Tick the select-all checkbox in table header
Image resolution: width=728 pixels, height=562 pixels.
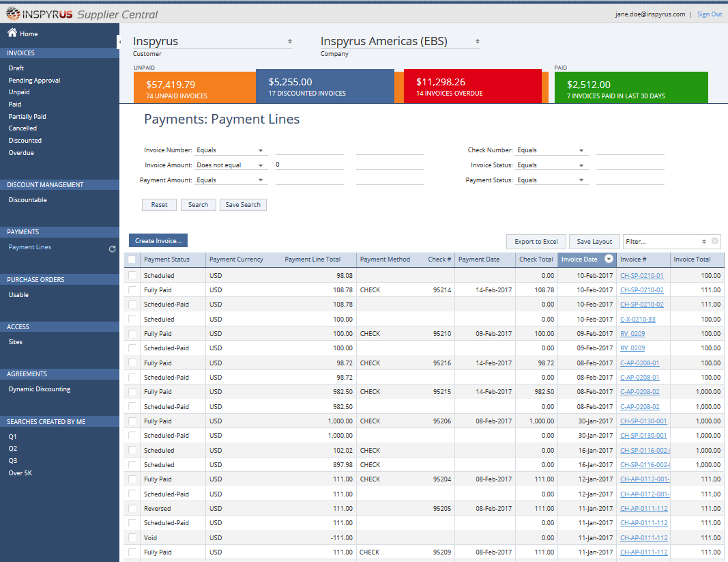[132, 259]
